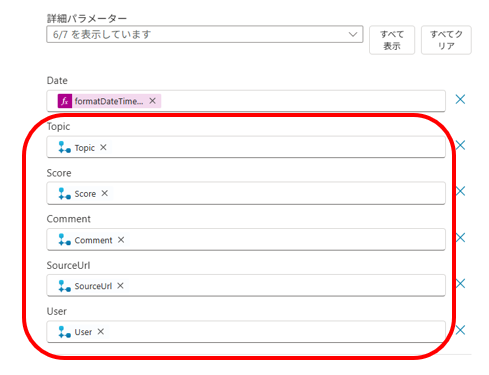
Task: Remove the Date parameter
Action: pos(460,99)
